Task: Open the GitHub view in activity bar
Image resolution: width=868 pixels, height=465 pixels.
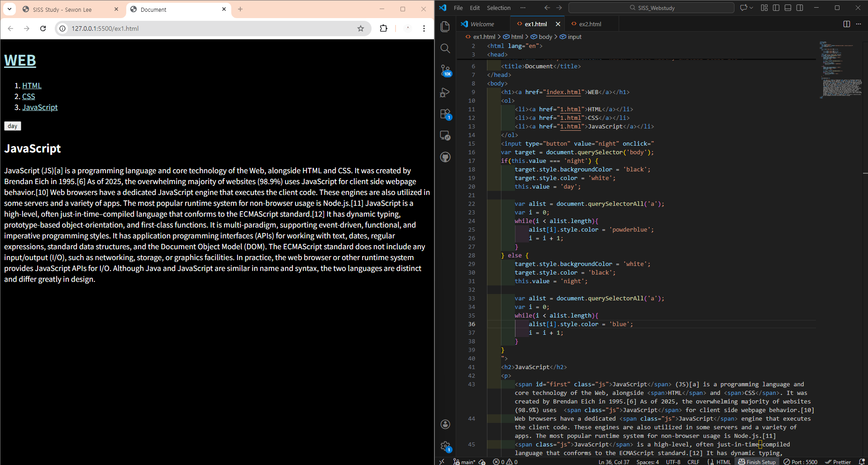Action: (x=445, y=157)
